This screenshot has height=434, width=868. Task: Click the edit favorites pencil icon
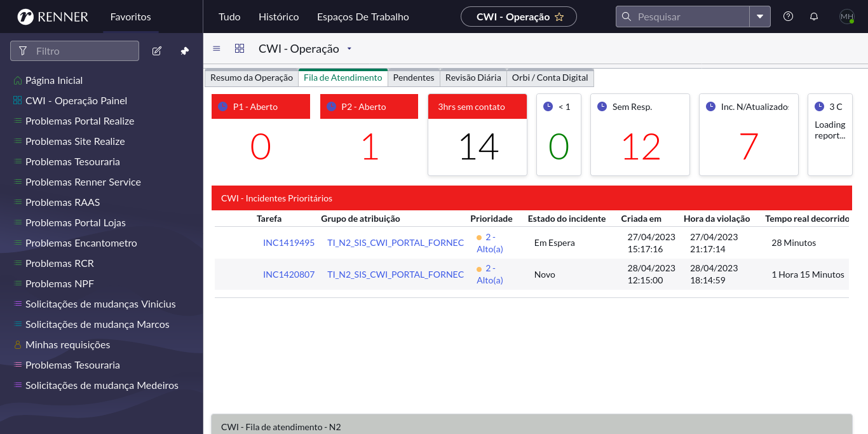[x=157, y=51]
